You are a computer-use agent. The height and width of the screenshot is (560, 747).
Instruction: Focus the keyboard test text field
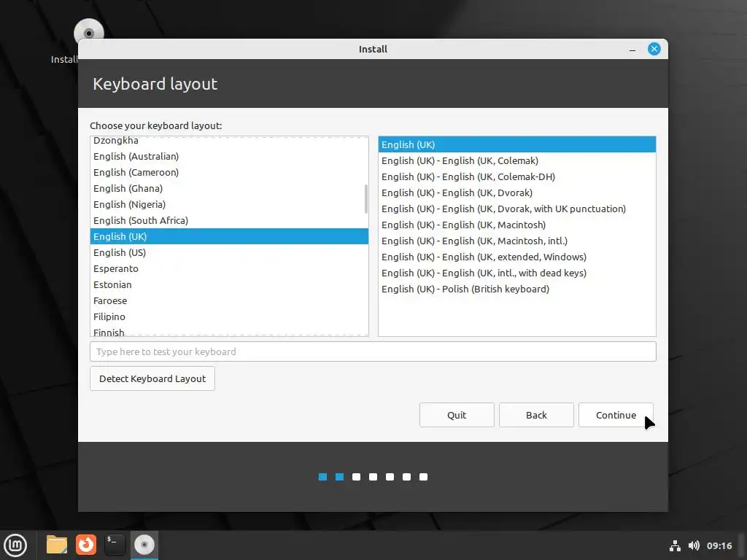pos(373,351)
